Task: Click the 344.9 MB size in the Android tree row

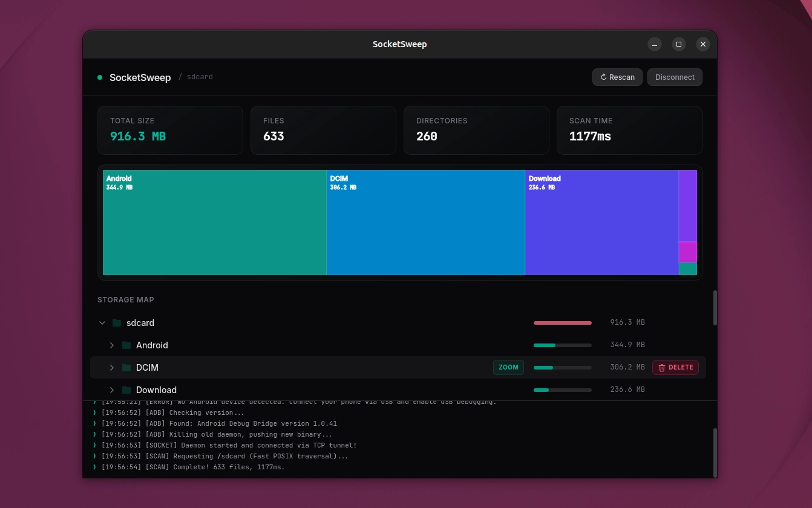Action: click(x=627, y=345)
